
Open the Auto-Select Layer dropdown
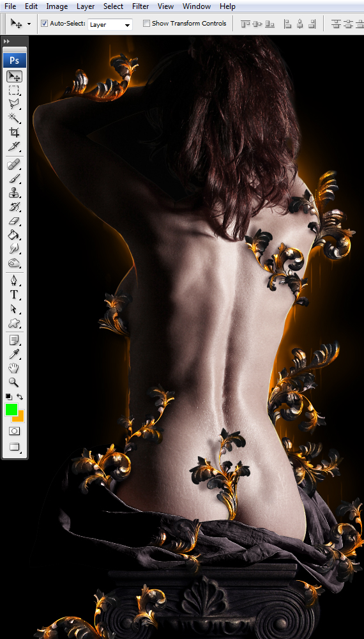point(110,24)
